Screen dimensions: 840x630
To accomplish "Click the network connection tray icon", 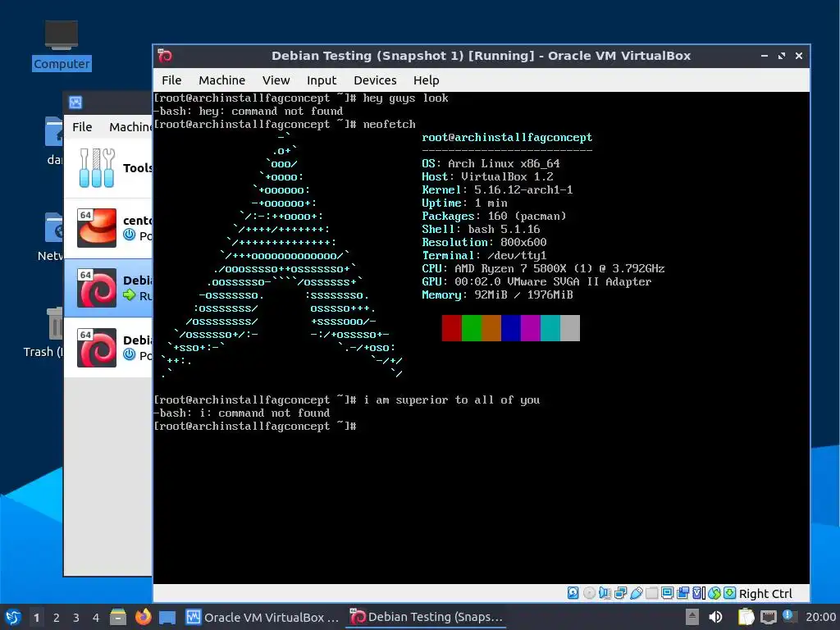I will pyautogui.click(x=768, y=617).
